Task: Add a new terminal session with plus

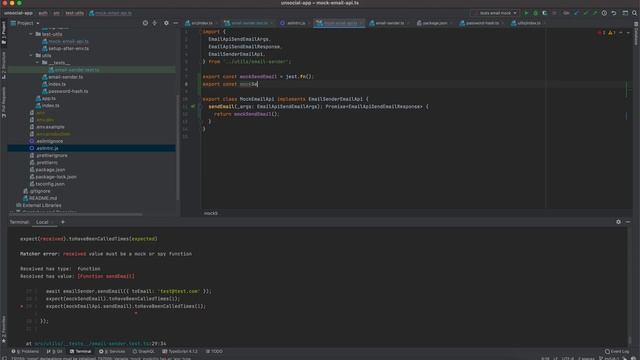Action: tap(62, 222)
